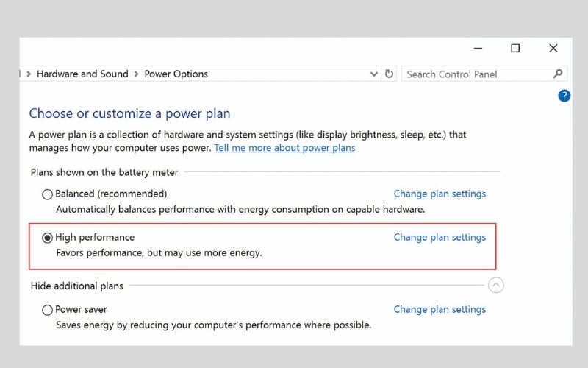
Task: Select the High performance power plan
Action: tap(48, 238)
